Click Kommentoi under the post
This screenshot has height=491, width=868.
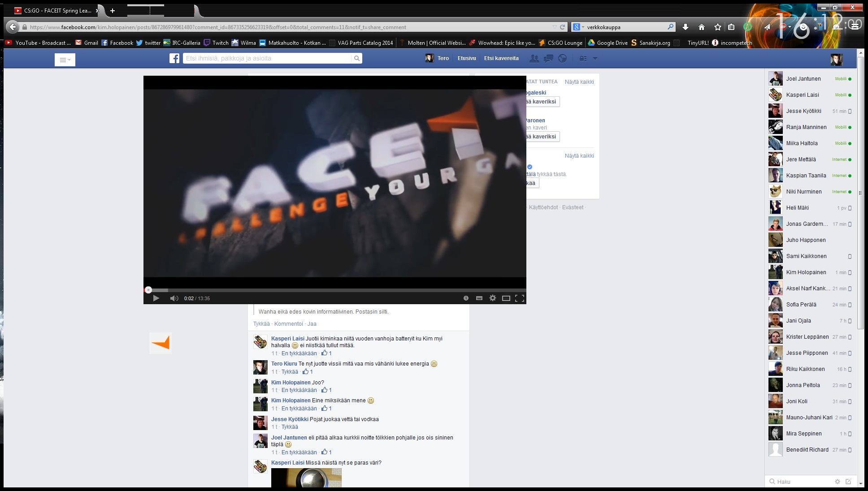289,324
